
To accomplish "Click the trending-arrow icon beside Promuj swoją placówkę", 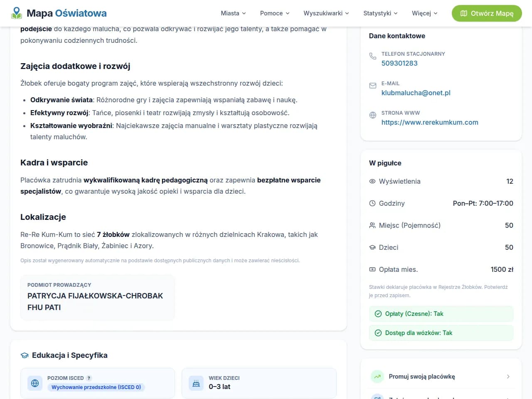I will [x=377, y=377].
